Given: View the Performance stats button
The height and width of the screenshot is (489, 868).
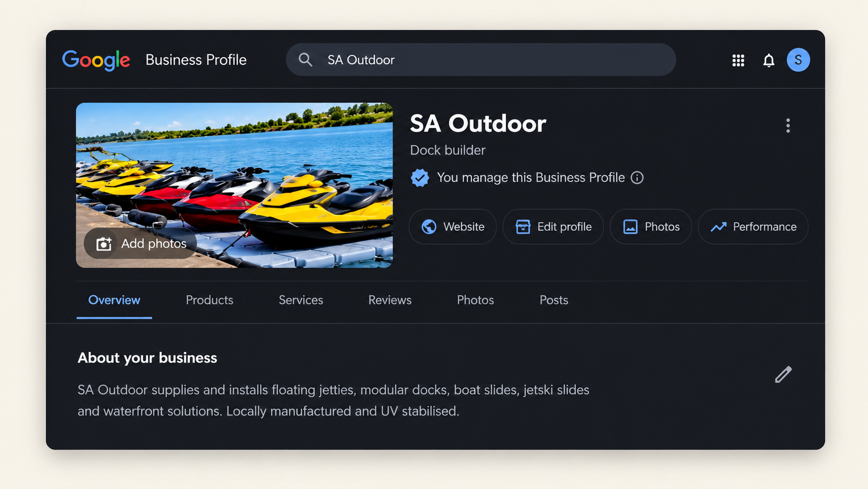Looking at the screenshot, I should [753, 227].
